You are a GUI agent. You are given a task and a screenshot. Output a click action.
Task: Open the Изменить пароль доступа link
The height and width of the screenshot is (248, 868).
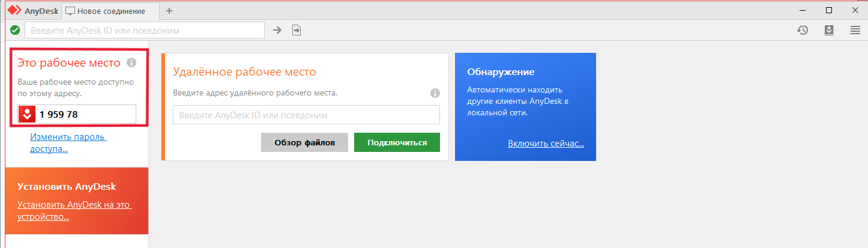point(68,143)
